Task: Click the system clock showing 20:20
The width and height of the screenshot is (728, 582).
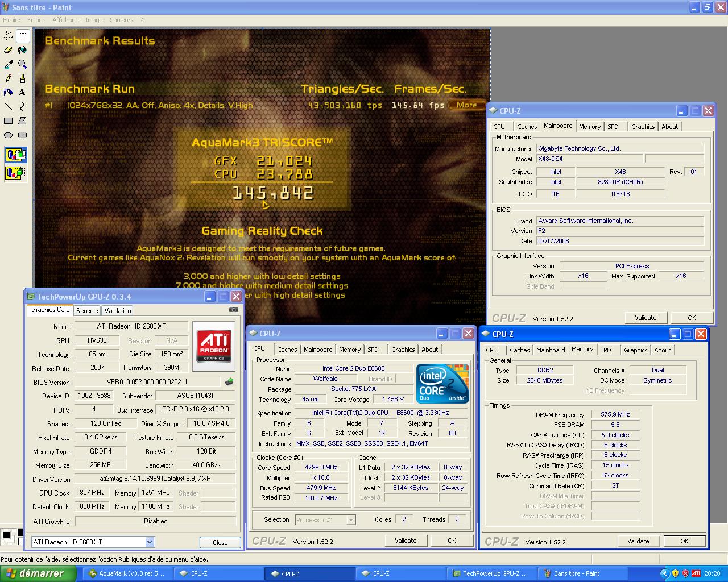Action: 712,573
